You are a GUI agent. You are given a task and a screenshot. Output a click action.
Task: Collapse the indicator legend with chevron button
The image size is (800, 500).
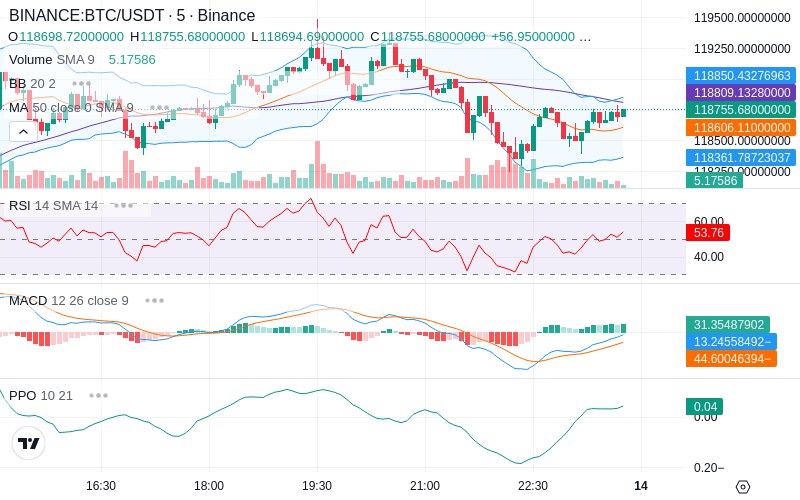point(23,132)
